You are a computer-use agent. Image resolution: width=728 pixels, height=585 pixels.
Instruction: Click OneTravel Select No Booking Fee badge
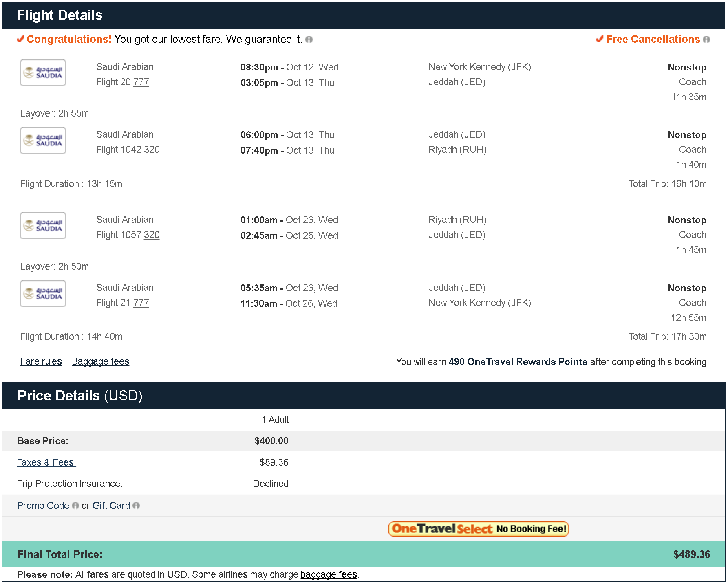click(x=479, y=529)
